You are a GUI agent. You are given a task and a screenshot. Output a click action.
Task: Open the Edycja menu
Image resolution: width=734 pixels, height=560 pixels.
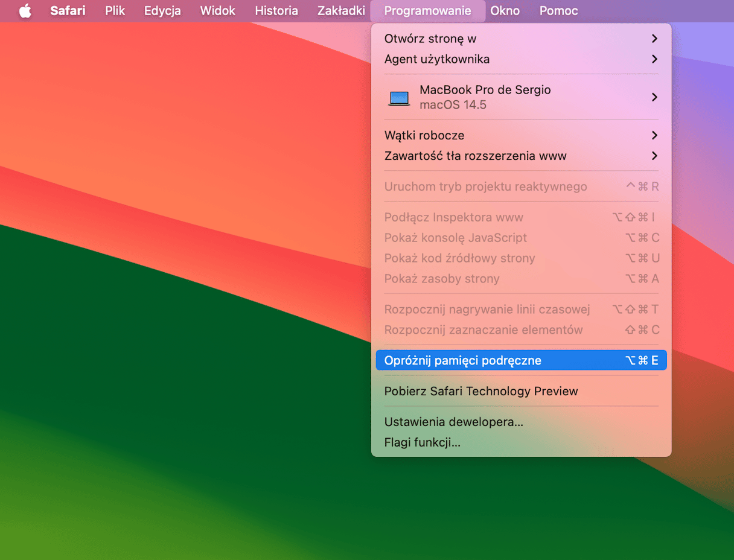point(162,11)
